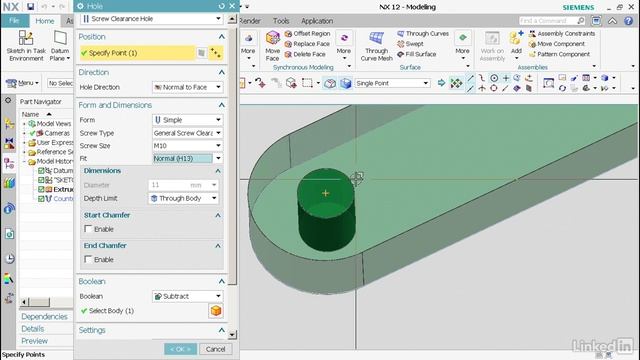
Task: Click Cancel in Hole dialog
Action: (216, 349)
